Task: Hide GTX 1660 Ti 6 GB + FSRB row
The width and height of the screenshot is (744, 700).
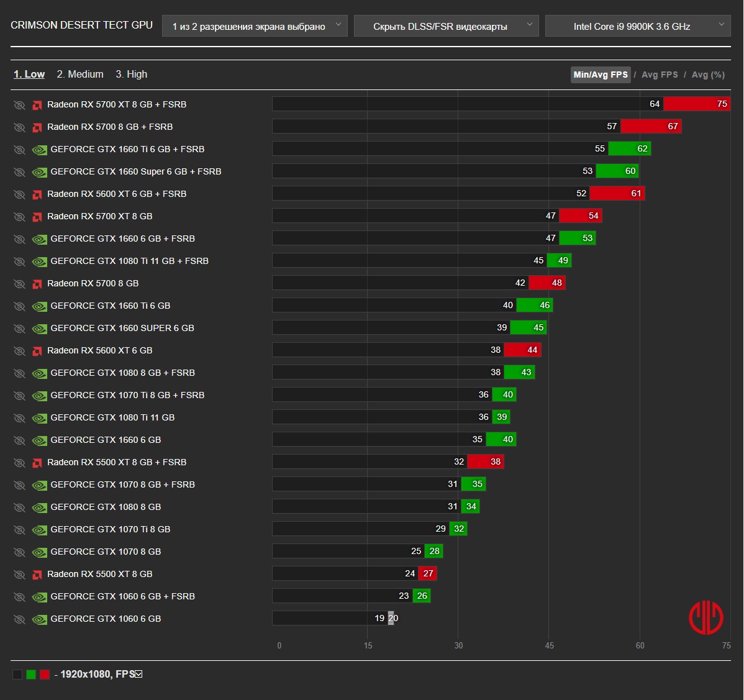Action: click(x=19, y=150)
